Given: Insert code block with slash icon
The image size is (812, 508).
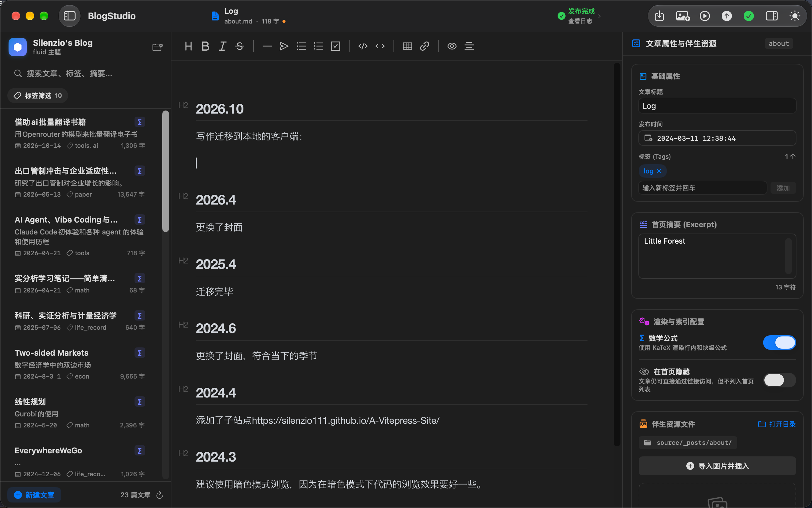Looking at the screenshot, I should click(x=363, y=46).
